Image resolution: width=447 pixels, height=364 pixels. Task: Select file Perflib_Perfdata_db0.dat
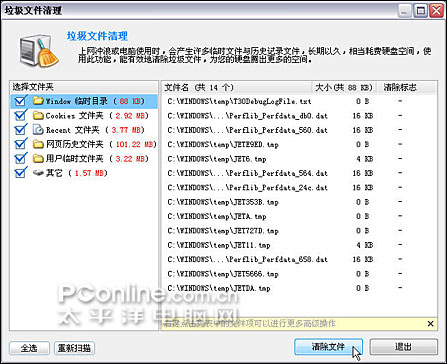(299, 116)
